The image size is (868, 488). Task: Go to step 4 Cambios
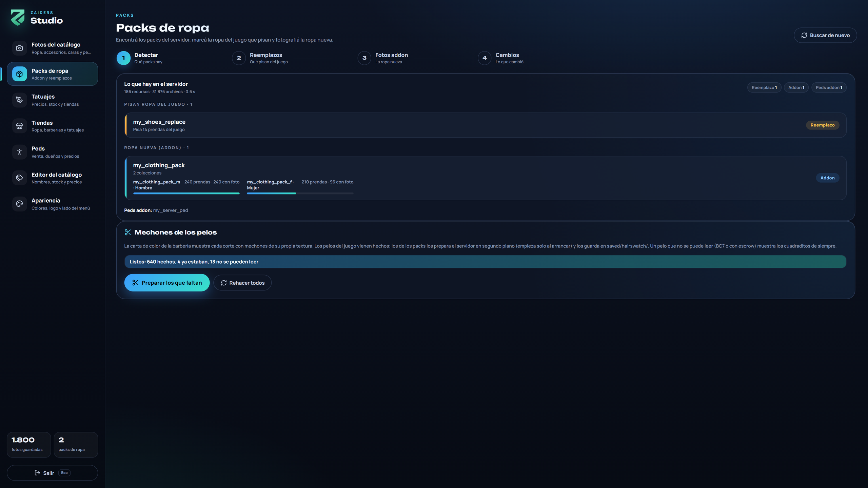click(501, 58)
